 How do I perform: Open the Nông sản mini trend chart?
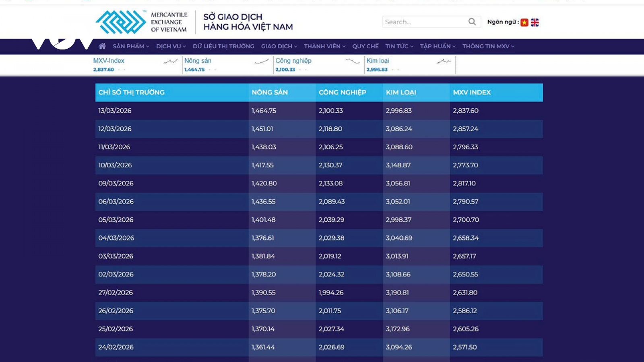coord(261,62)
